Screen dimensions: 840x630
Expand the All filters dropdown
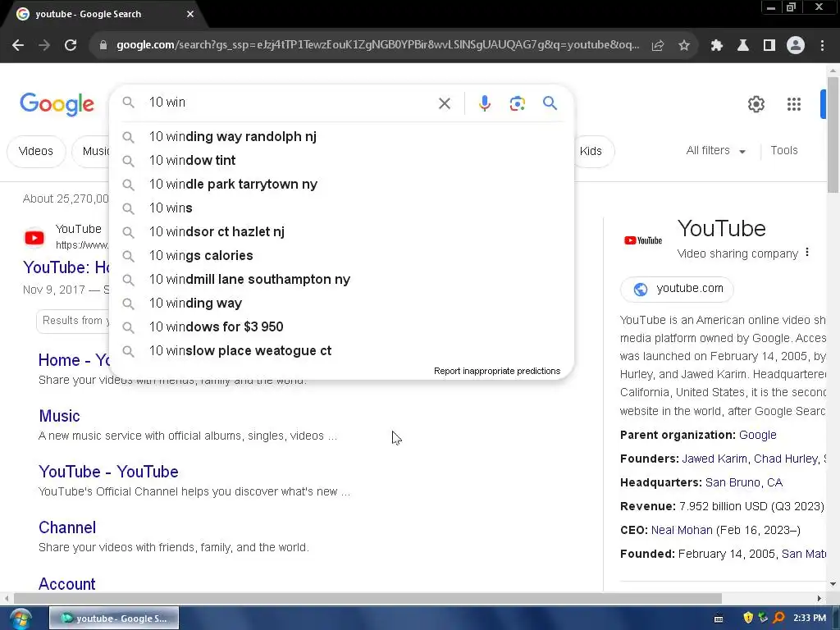715,151
